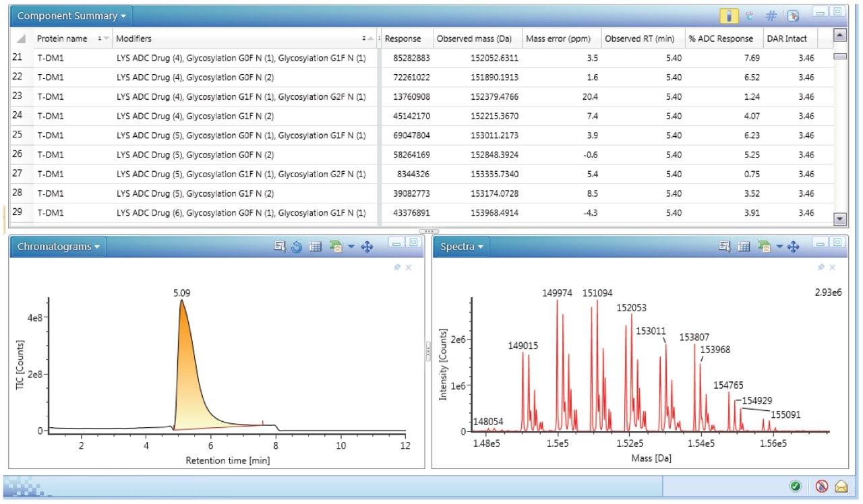Toggle the pin on the Spectra plot
This screenshot has height=504, width=863.
coord(821,267)
